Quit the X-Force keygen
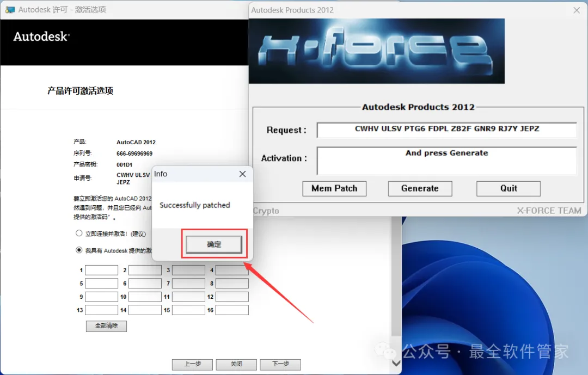 (x=509, y=188)
